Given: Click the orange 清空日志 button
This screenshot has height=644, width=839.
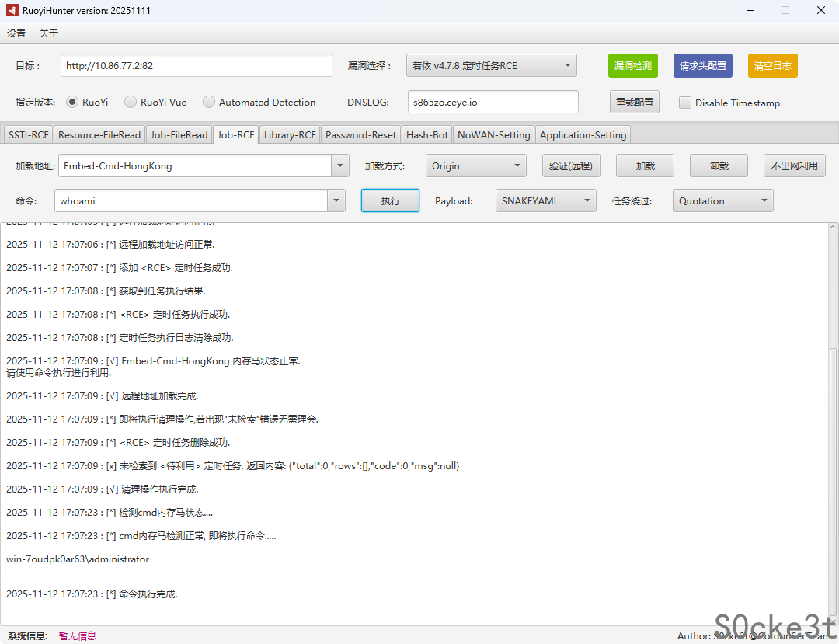Looking at the screenshot, I should [773, 66].
